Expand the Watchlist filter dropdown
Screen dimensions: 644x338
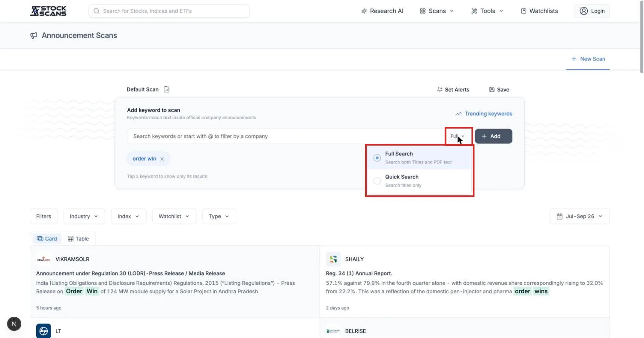[174, 216]
